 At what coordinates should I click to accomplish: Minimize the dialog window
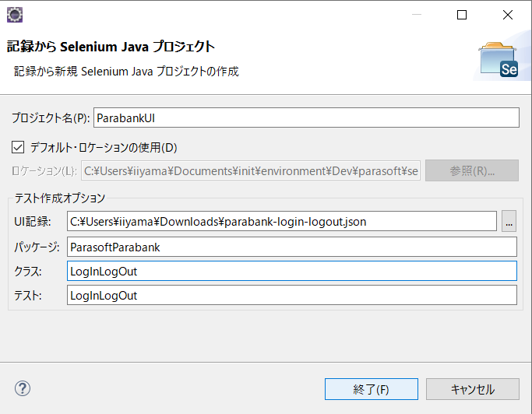point(417,15)
